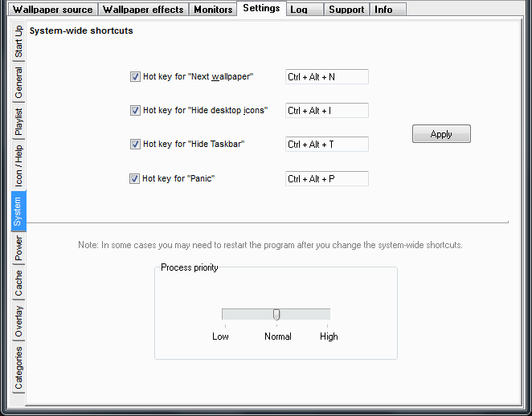The height and width of the screenshot is (416, 532).
Task: Switch to the Wallpaper effects tab
Action: tap(143, 10)
